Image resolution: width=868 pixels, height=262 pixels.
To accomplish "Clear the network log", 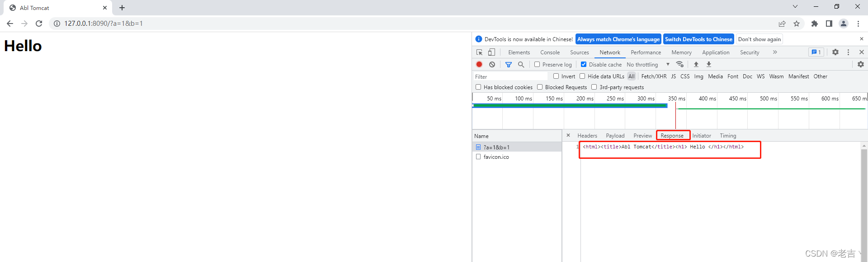I will pyautogui.click(x=492, y=64).
